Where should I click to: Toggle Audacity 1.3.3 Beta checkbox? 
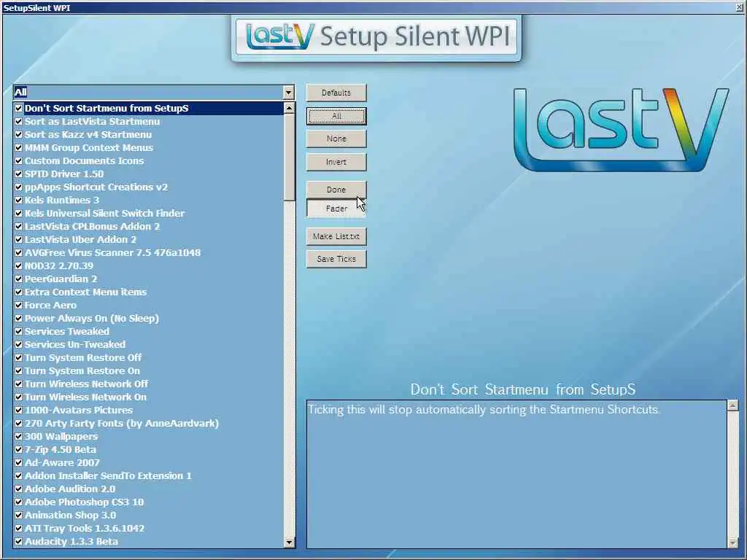point(18,542)
